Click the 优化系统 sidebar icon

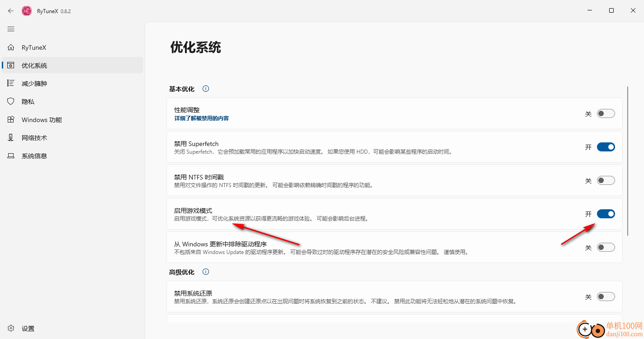[11, 66]
